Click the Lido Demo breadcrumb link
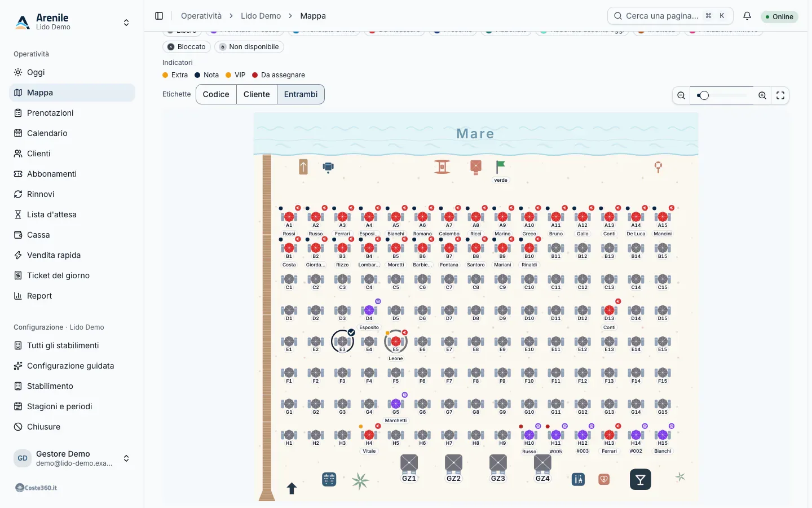The height and width of the screenshot is (508, 812). (261, 16)
